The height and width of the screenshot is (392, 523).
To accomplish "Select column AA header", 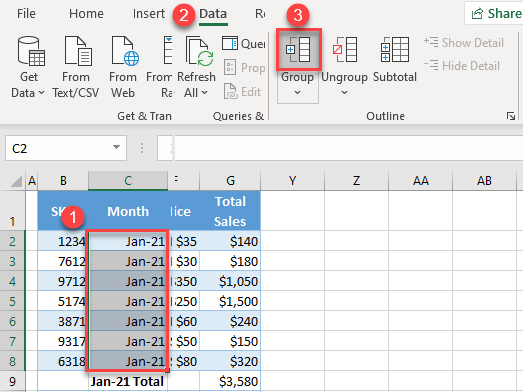I will coord(420,180).
